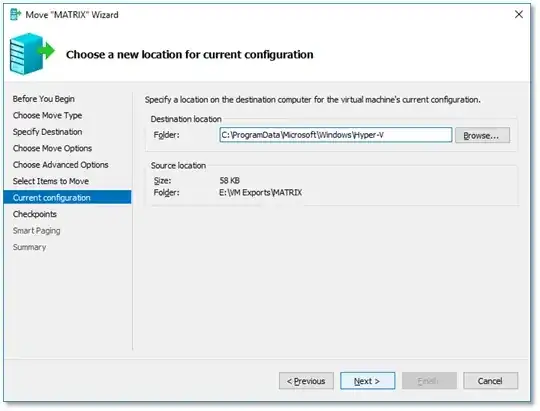This screenshot has width=540, height=411.
Task: Click the Size: label in Source location
Action: 162,181
